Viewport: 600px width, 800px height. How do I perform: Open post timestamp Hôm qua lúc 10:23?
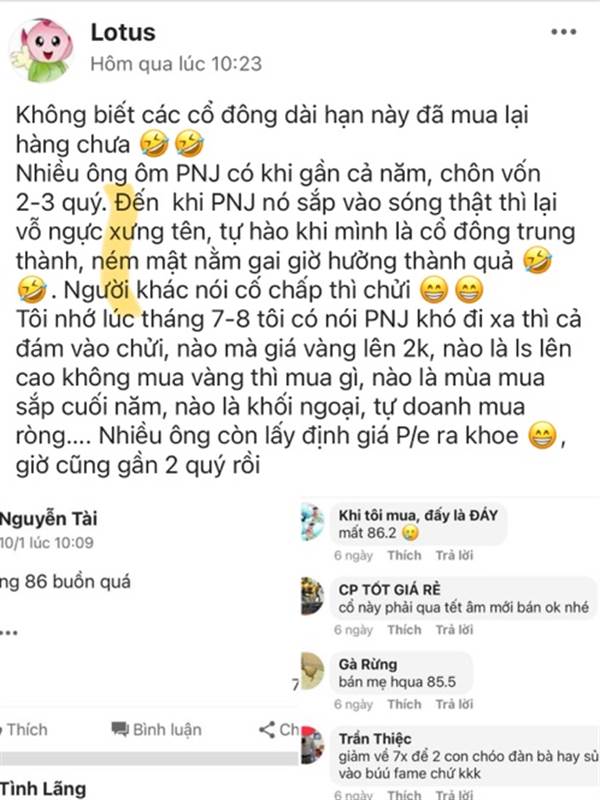[176, 64]
